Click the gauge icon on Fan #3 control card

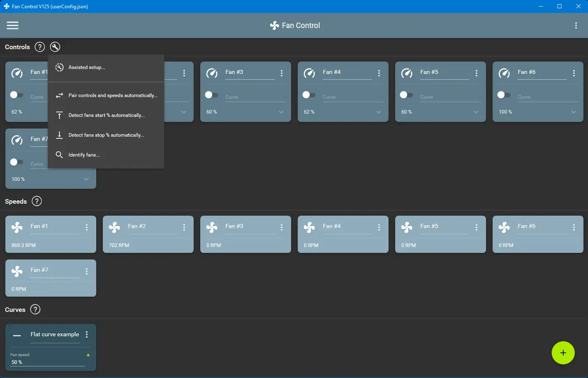tap(212, 73)
